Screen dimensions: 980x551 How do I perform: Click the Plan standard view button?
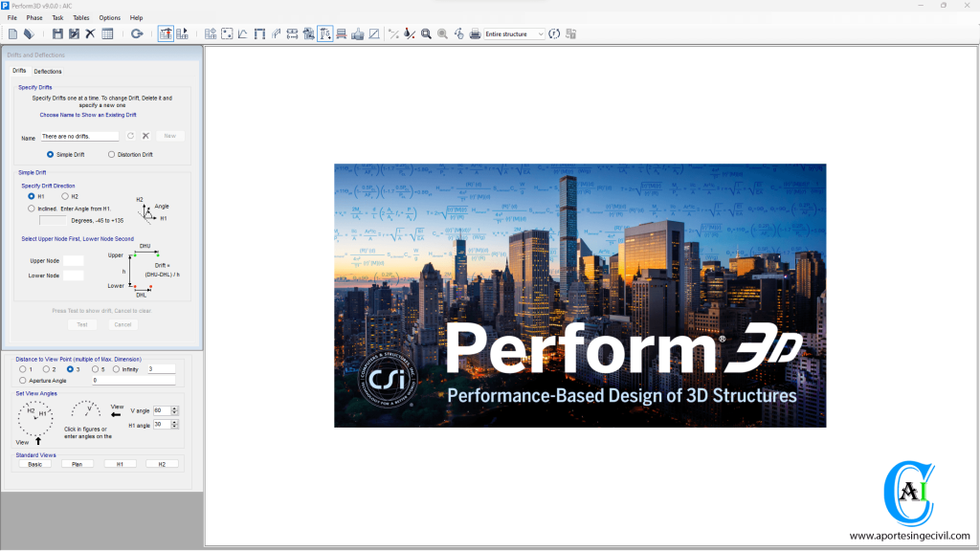78,464
